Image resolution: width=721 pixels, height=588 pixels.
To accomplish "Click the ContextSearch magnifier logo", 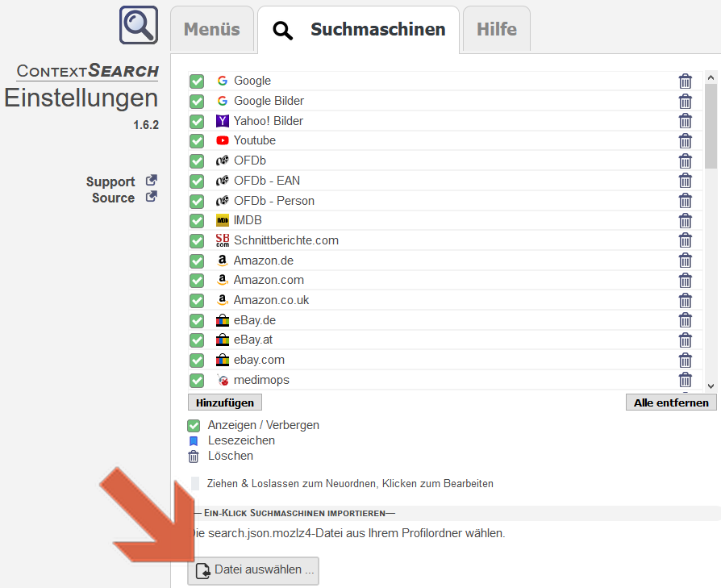I will 139,25.
